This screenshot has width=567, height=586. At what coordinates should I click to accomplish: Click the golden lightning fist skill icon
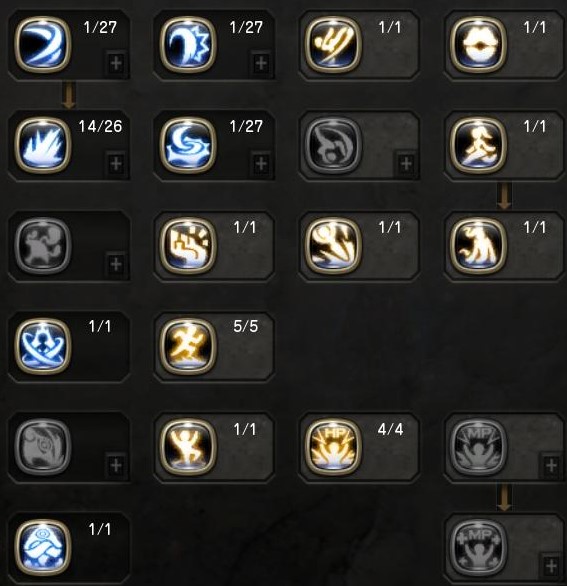click(188, 246)
